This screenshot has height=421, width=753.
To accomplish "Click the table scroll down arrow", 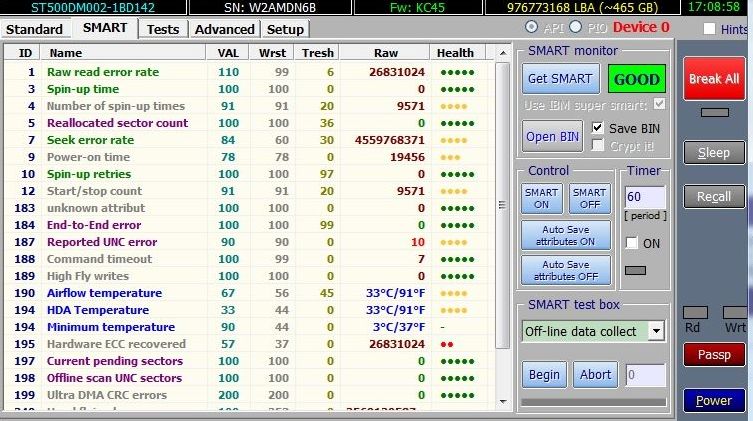I will 502,401.
